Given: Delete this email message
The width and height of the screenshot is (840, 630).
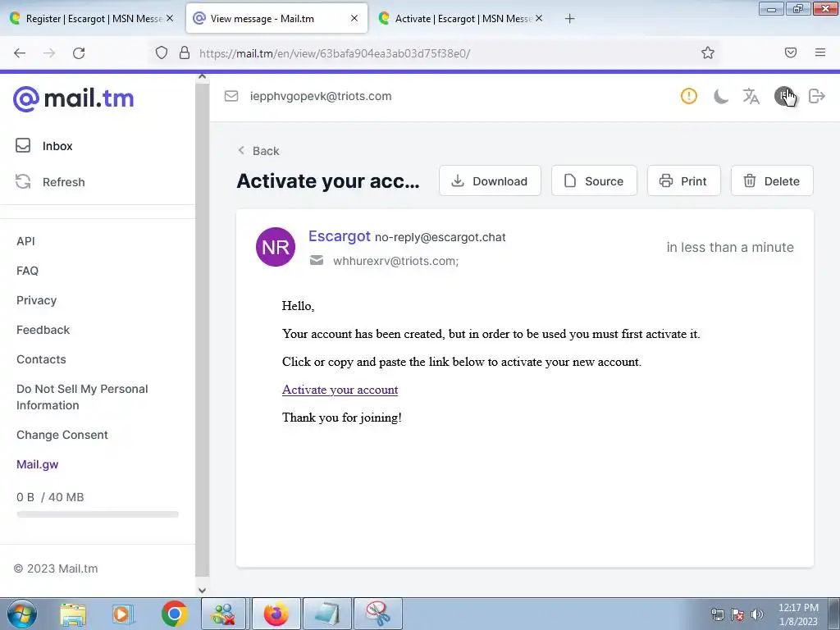Looking at the screenshot, I should tap(772, 181).
